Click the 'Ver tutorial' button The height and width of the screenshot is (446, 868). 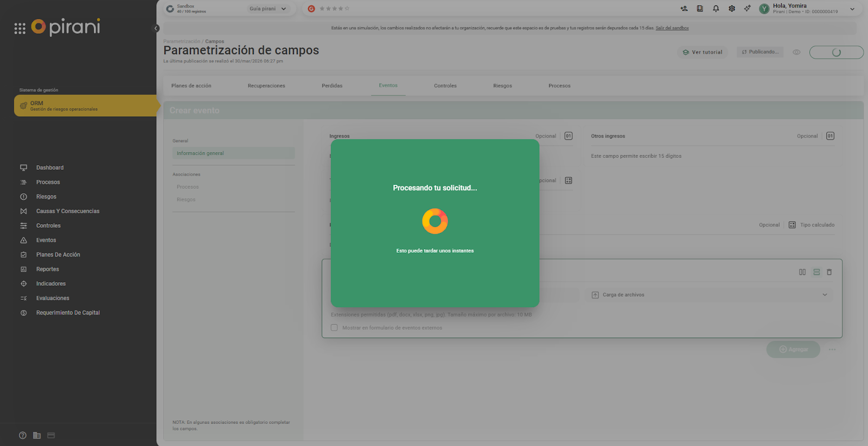click(703, 53)
